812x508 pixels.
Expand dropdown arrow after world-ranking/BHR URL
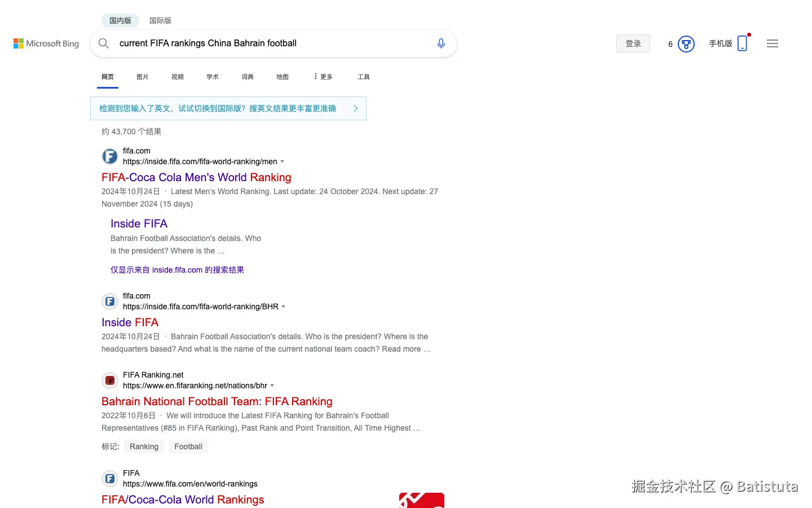click(x=284, y=306)
